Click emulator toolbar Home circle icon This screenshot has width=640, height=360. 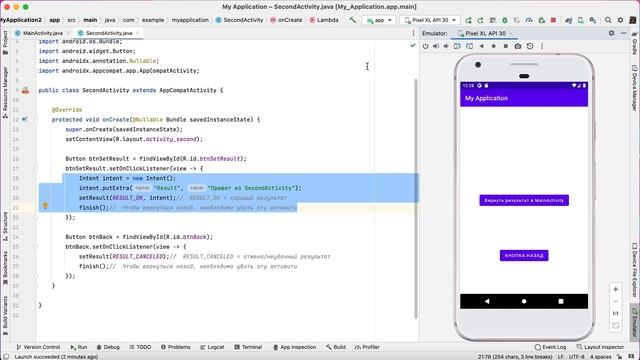[x=493, y=46]
